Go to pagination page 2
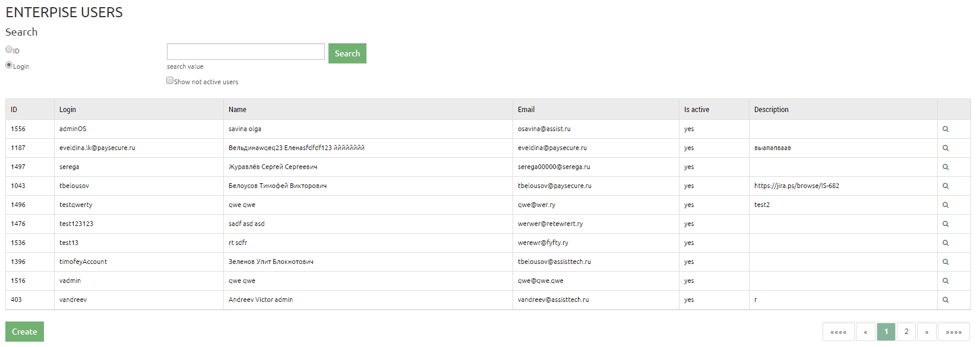 coord(906,332)
